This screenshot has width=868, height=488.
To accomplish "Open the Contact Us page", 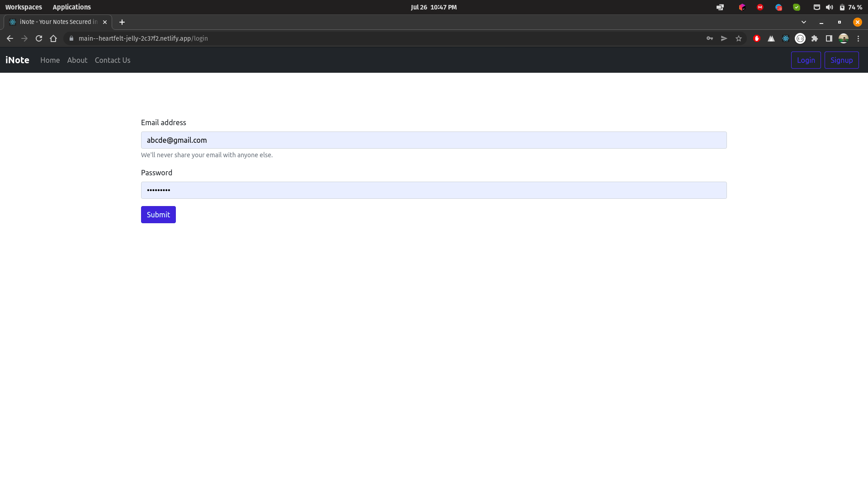I will pos(113,60).
